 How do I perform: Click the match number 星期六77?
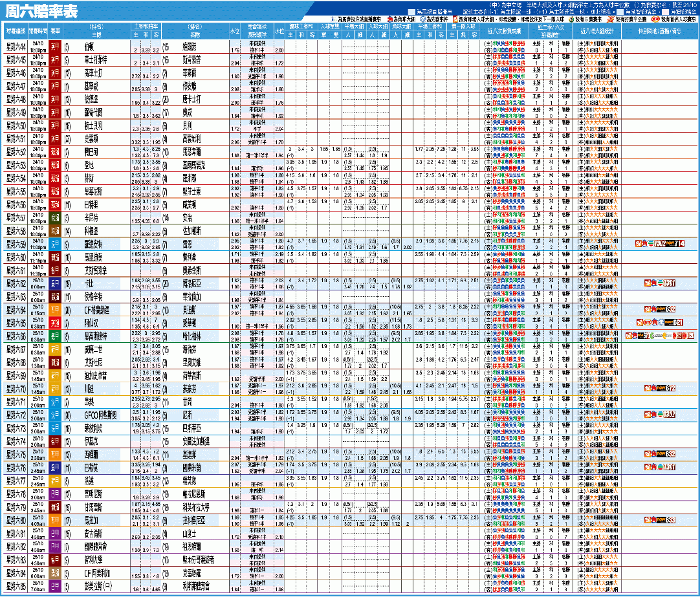(16, 481)
